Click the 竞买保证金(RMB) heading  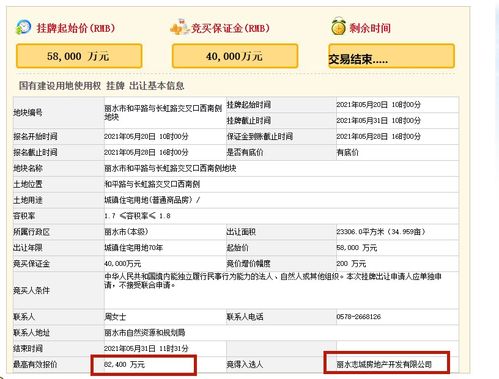230,28
